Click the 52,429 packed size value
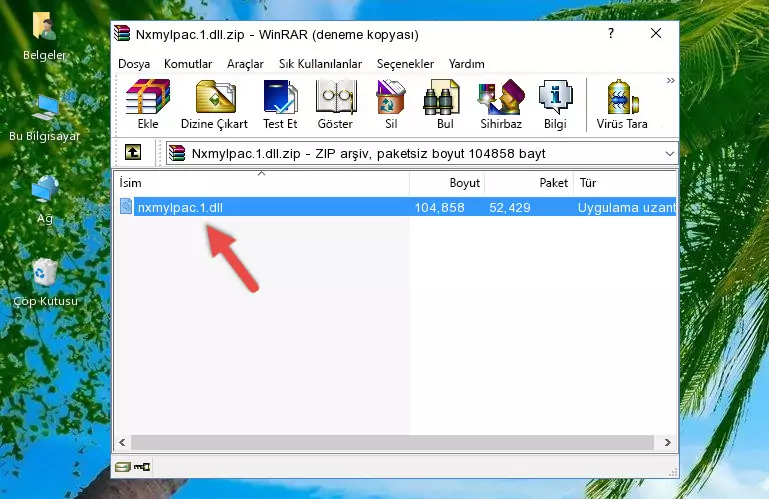This screenshot has width=769, height=499. (510, 208)
